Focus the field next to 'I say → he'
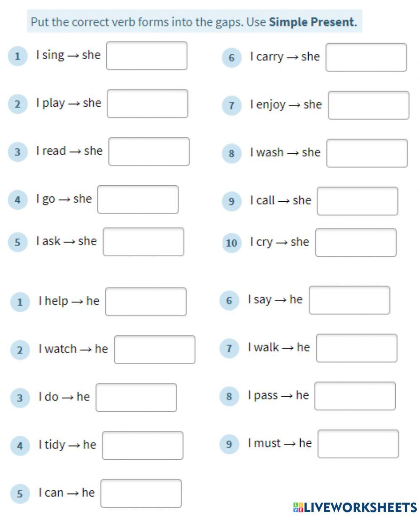This screenshot has width=420, height=516. pyautogui.click(x=349, y=300)
